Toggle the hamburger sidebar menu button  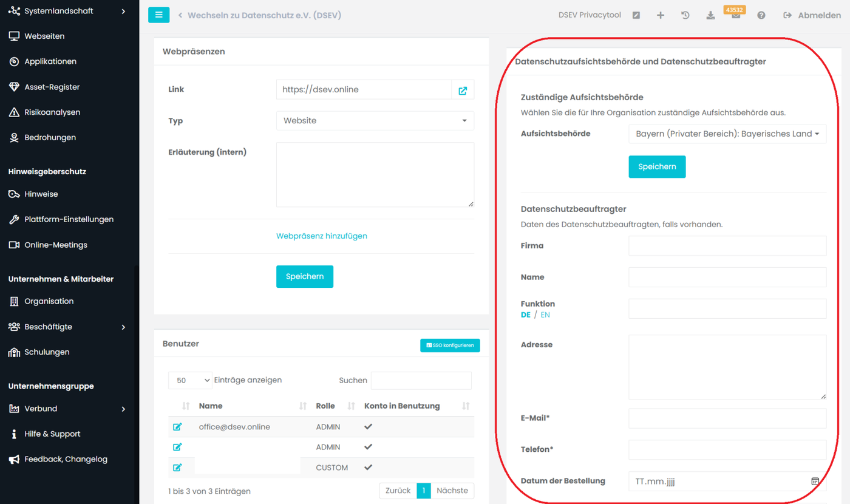click(x=158, y=15)
